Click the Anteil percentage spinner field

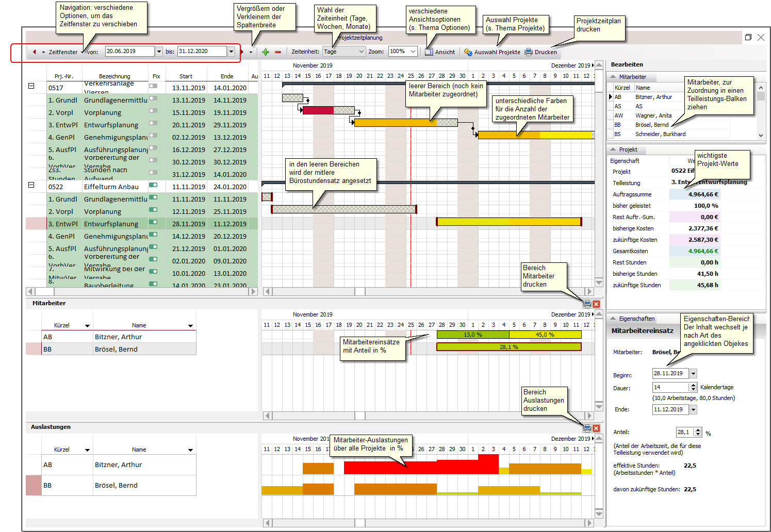[x=684, y=433]
